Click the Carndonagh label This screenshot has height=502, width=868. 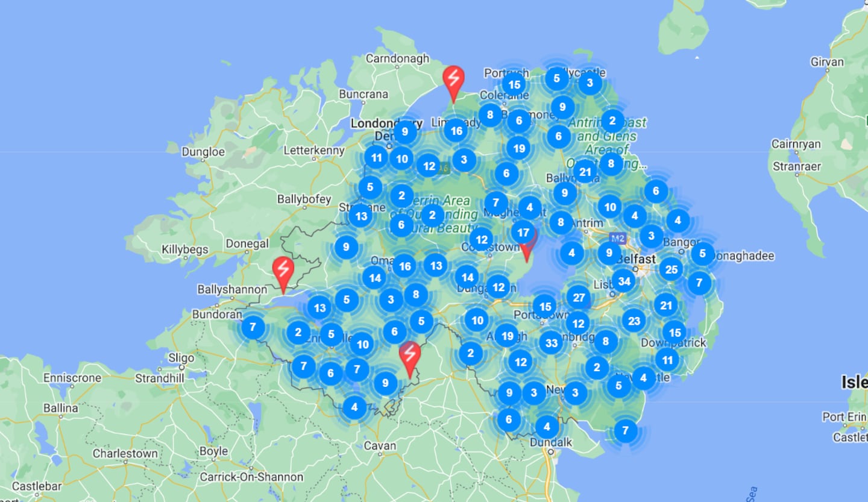coord(398,58)
